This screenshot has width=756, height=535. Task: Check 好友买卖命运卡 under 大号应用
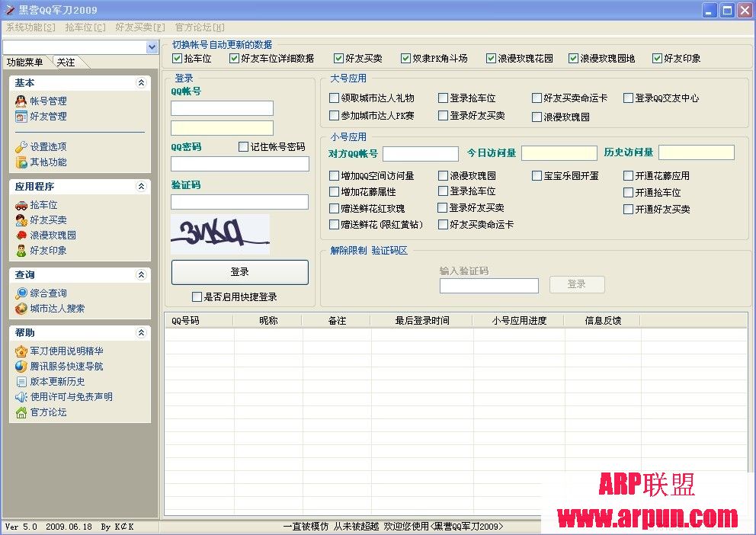click(x=537, y=98)
